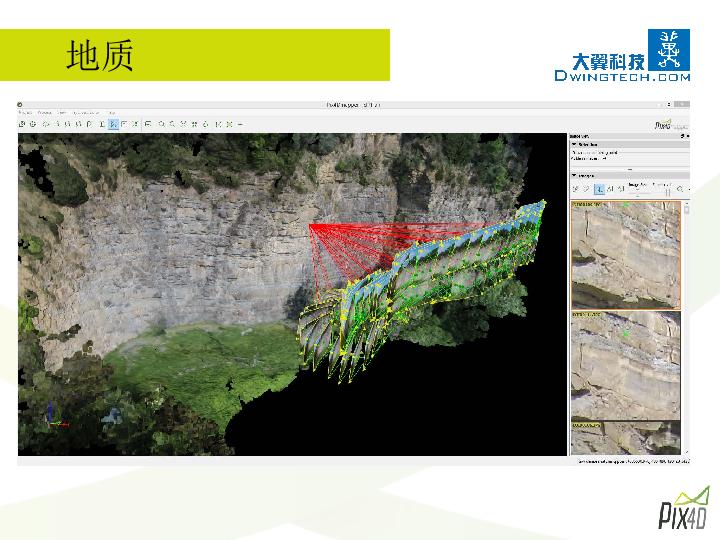Click the highlighted rayCloud view toolbar icon

tap(114, 124)
